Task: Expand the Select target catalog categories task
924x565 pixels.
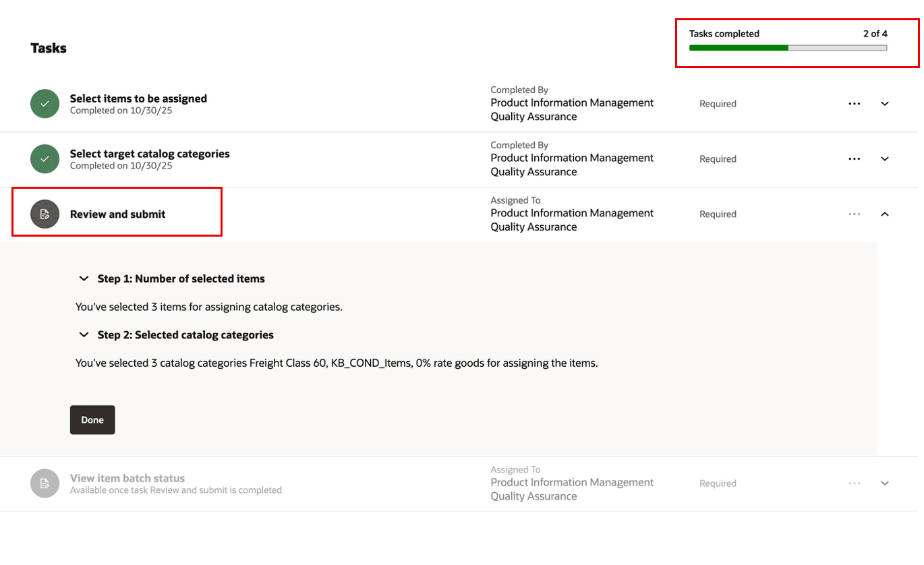Action: (886, 159)
